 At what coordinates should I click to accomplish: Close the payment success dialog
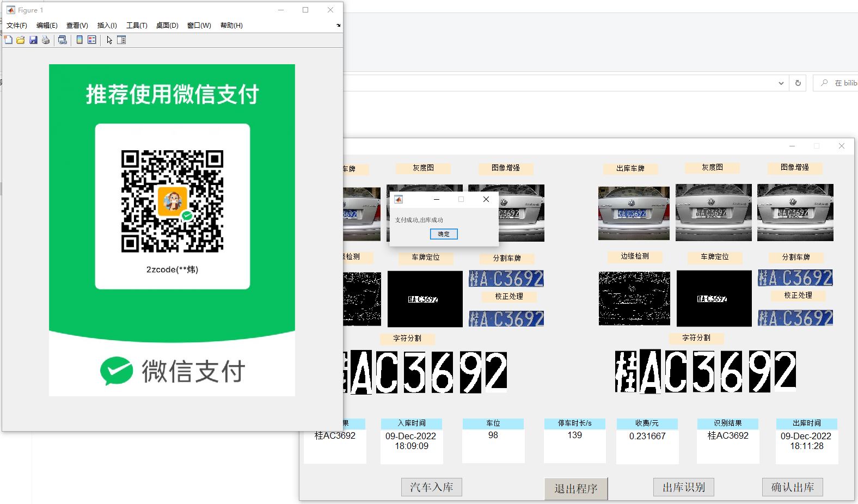(x=486, y=199)
